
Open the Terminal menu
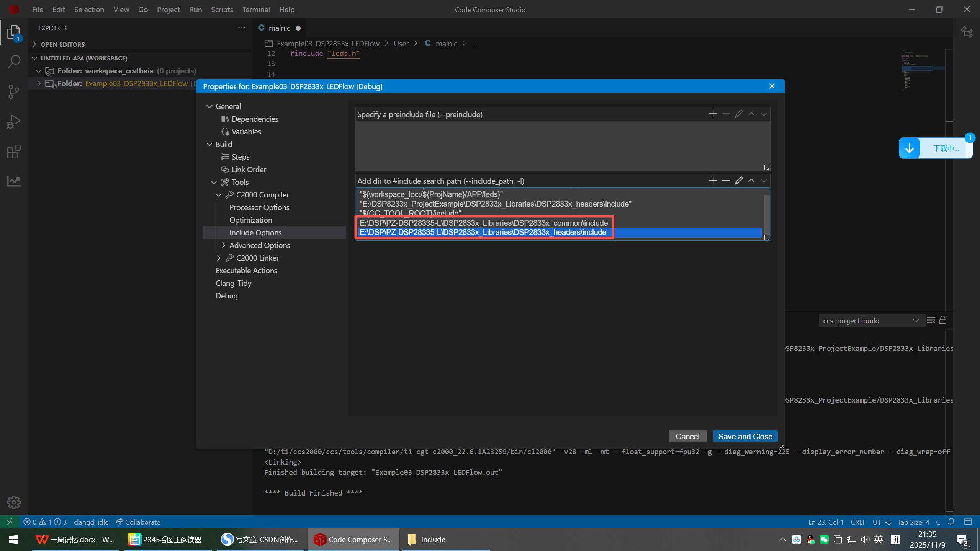(256, 10)
